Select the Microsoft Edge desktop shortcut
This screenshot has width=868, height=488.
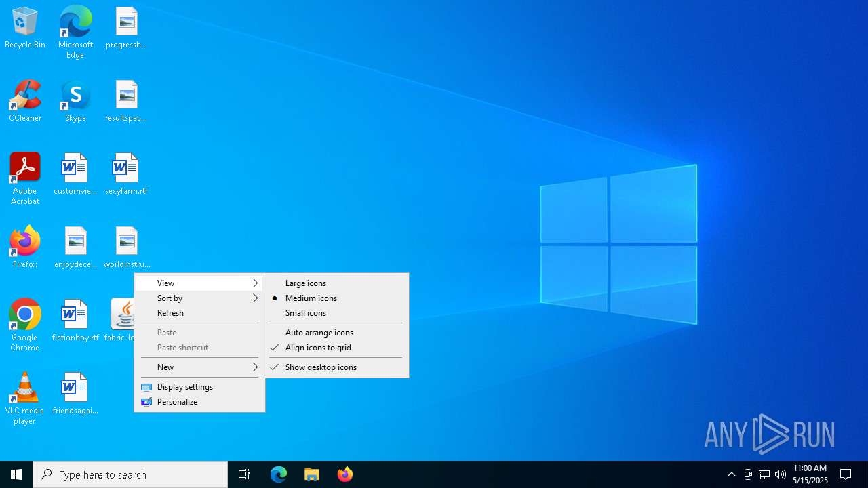point(75,33)
